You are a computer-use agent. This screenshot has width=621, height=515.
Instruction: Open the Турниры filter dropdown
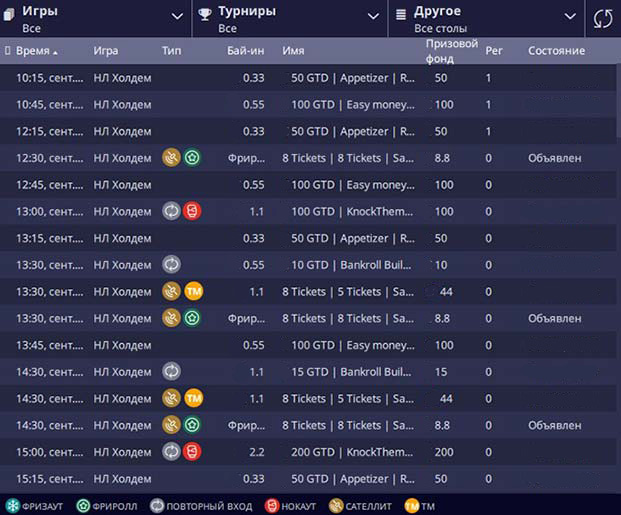coord(290,19)
